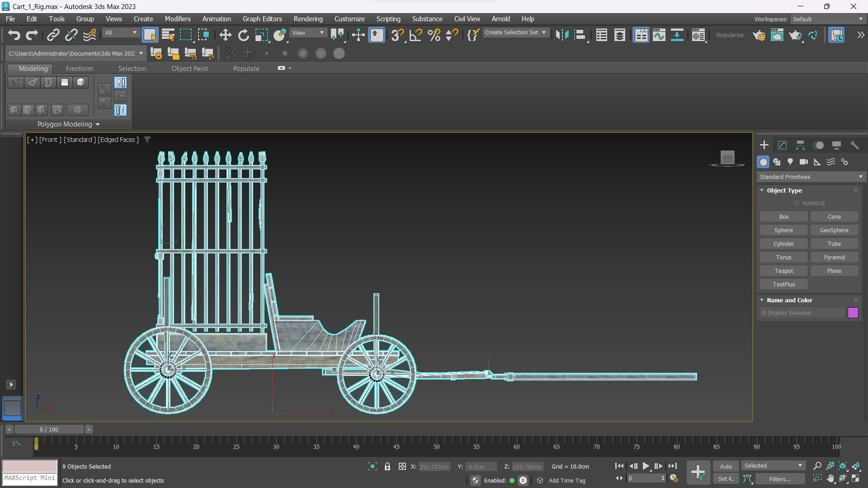Screen dimensions: 868x488
Task: Choose the Select and Rotate tool
Action: (x=243, y=35)
